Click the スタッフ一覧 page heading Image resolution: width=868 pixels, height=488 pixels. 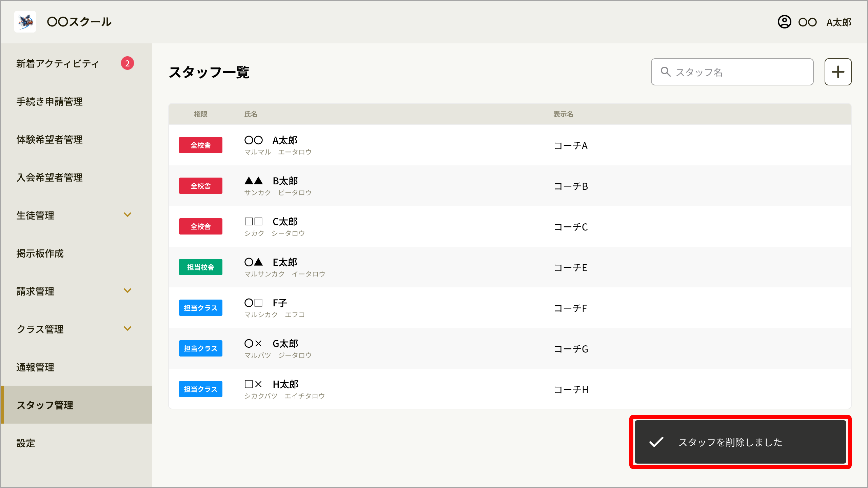209,72
